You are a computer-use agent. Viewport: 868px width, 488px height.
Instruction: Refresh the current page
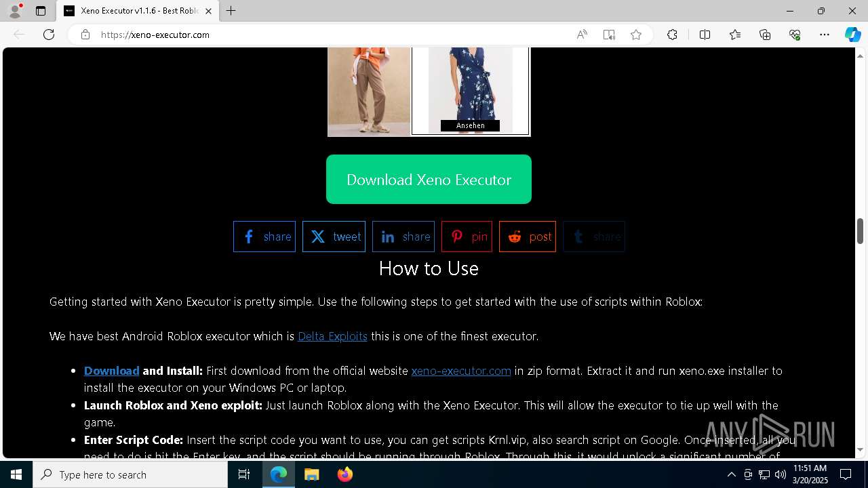click(x=49, y=35)
